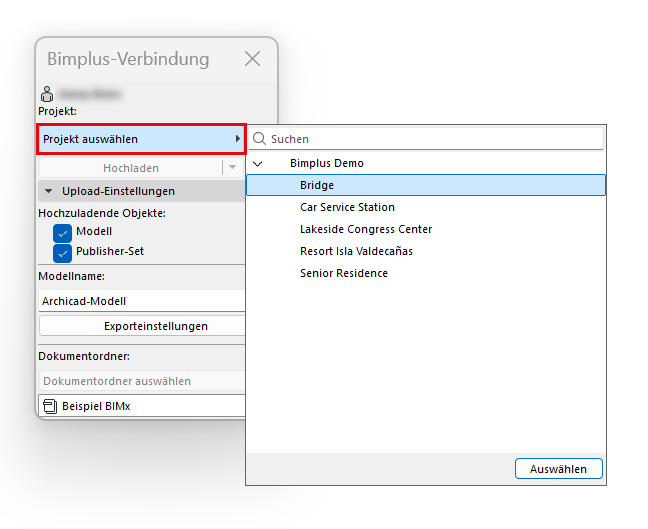648x529 pixels.
Task: Click the Auswählen button
Action: pos(558,469)
